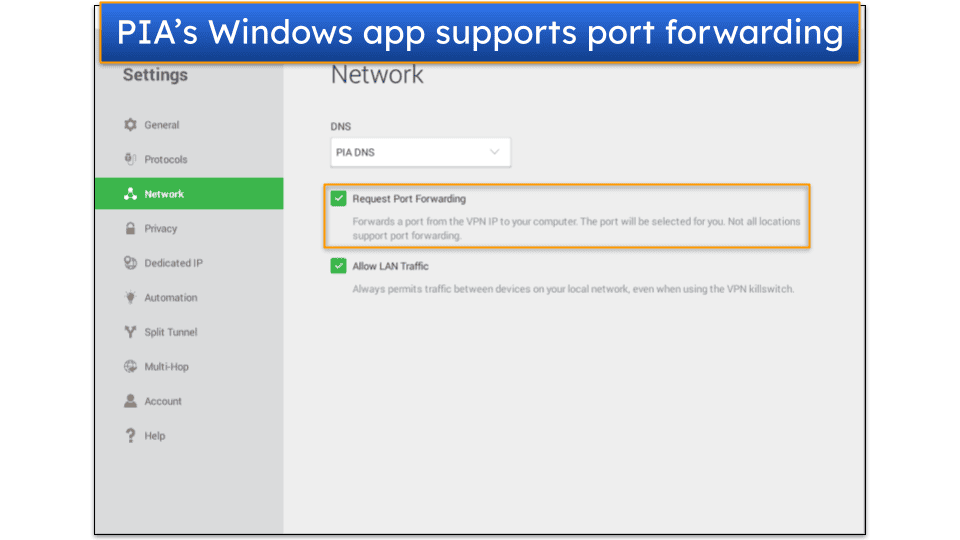Viewport: 960px width, 540px height.
Task: Click the Automation lightbulb icon
Action: coord(130,298)
